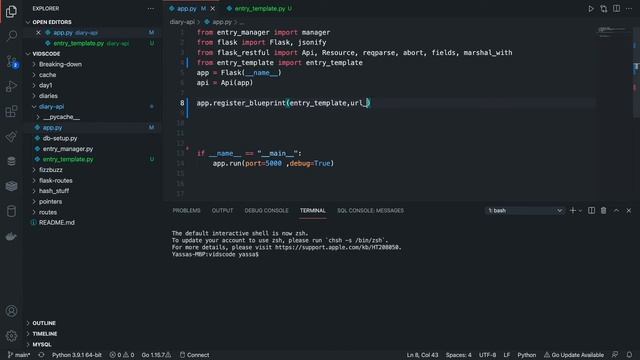Click Ln 8, Col 43 cursor position
Screen dimensions: 640x360
pos(422,355)
